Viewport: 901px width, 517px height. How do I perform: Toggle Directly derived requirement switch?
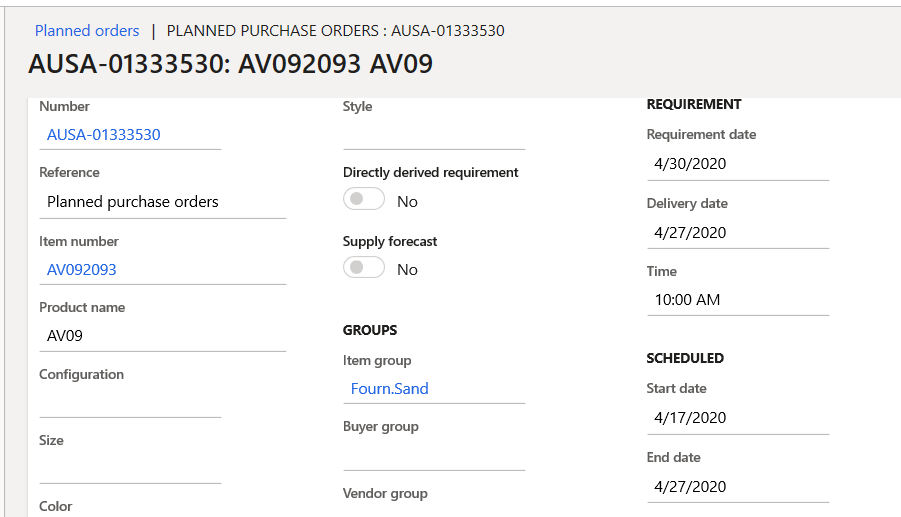[x=364, y=200]
